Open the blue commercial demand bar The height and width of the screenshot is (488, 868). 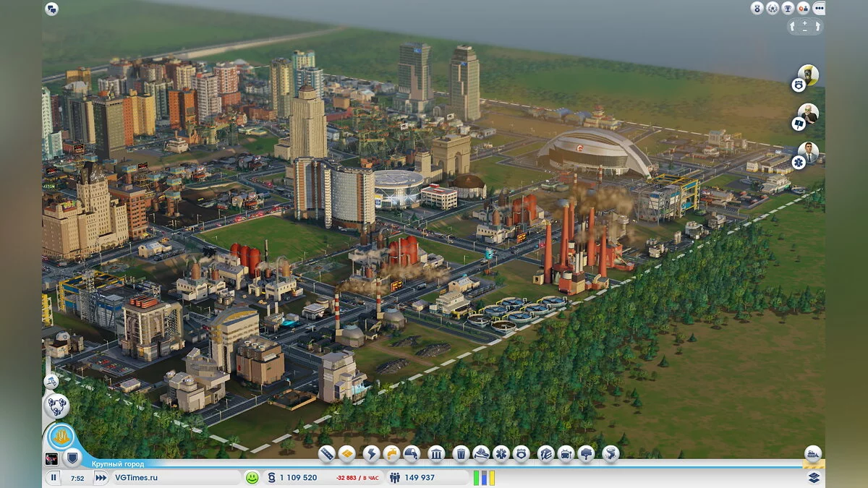coord(484,479)
